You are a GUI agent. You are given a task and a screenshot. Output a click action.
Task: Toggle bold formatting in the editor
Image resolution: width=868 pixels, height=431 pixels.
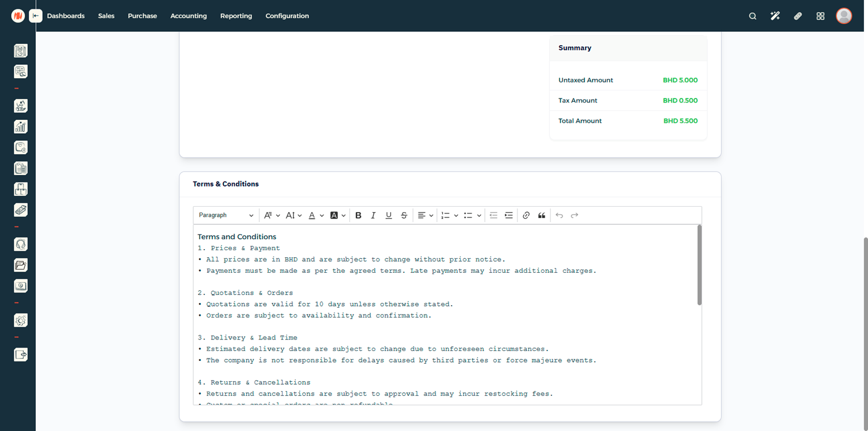(358, 216)
